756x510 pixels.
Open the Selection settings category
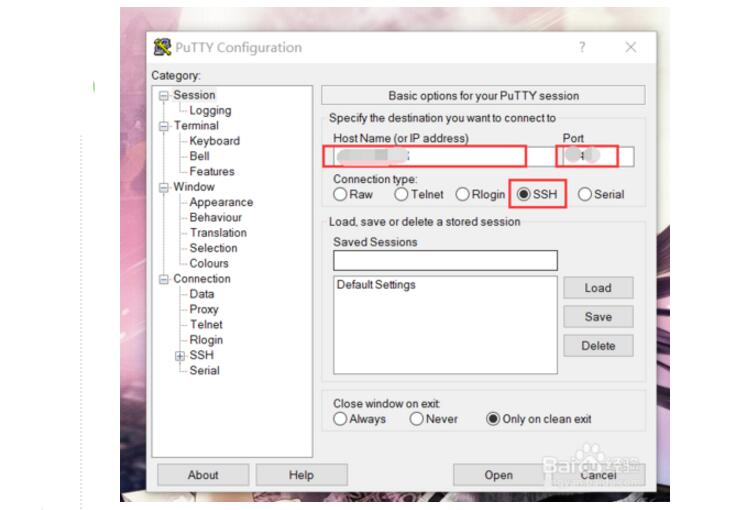(213, 248)
